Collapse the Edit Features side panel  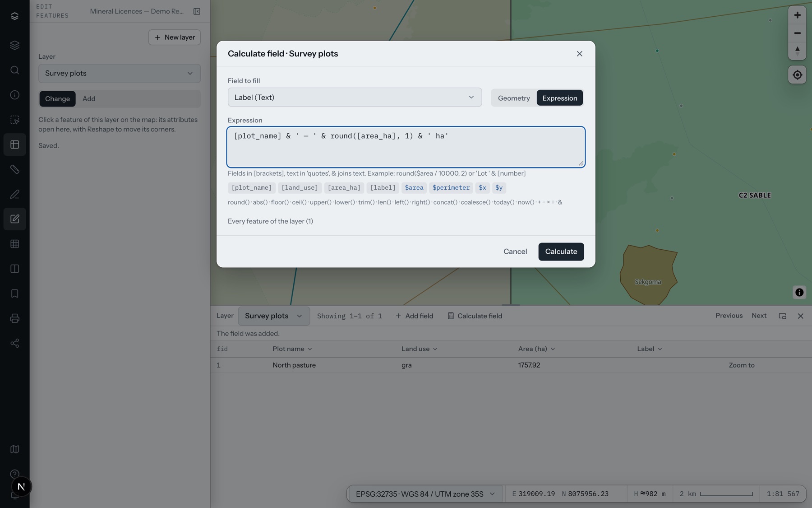(197, 11)
